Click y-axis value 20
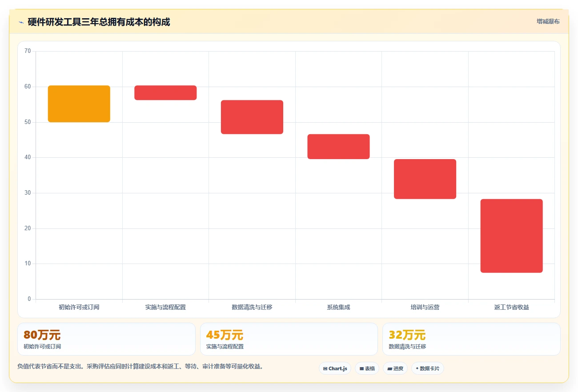 [x=28, y=228]
